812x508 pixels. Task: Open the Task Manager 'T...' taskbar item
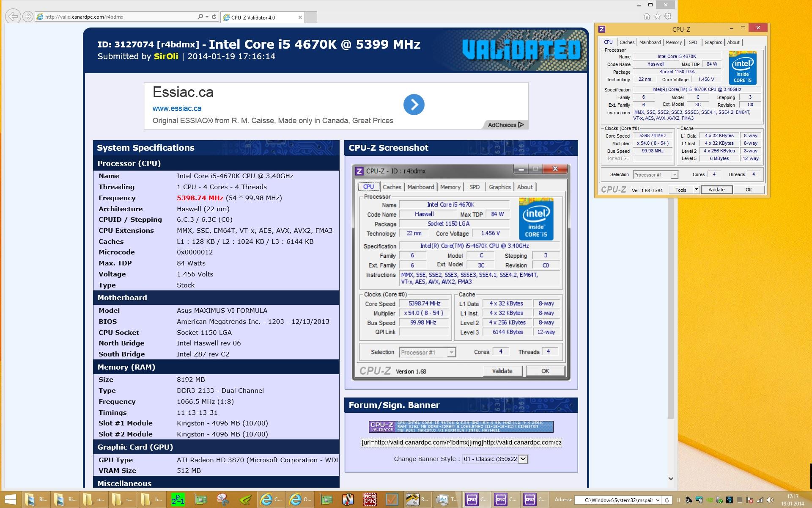(x=447, y=500)
